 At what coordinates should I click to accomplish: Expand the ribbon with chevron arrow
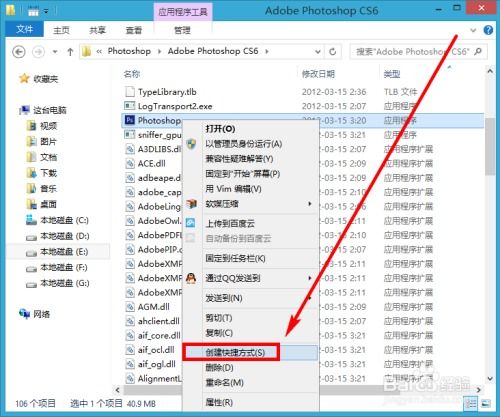473,30
